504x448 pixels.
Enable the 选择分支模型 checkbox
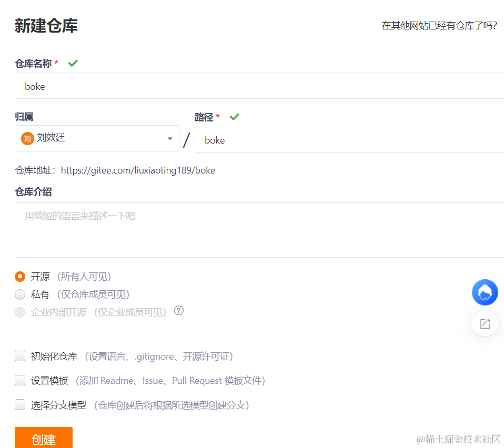click(19, 404)
